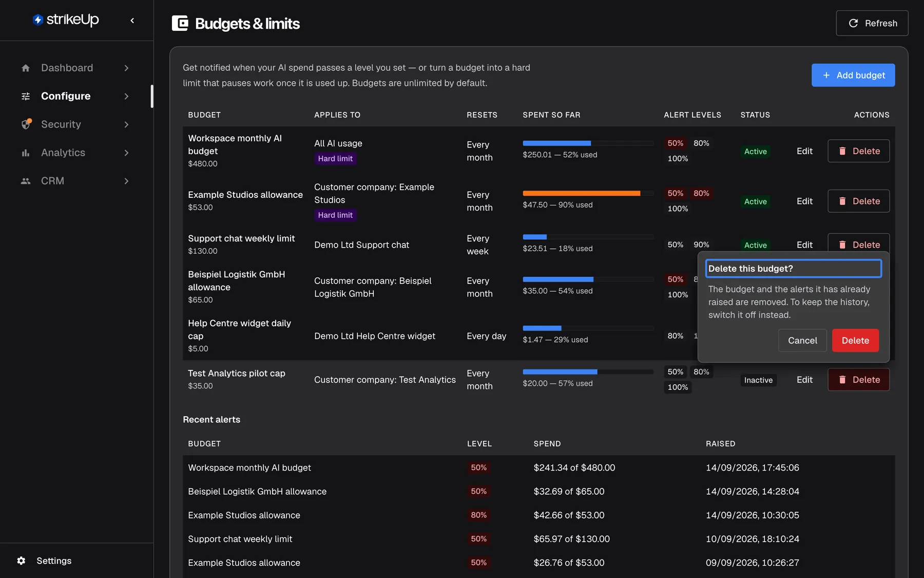Click the Dashboard home icon
924x578 pixels.
tap(26, 68)
